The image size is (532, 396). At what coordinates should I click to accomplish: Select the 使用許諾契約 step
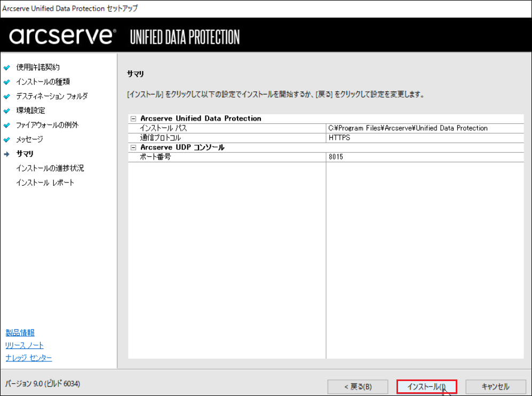click(x=38, y=67)
